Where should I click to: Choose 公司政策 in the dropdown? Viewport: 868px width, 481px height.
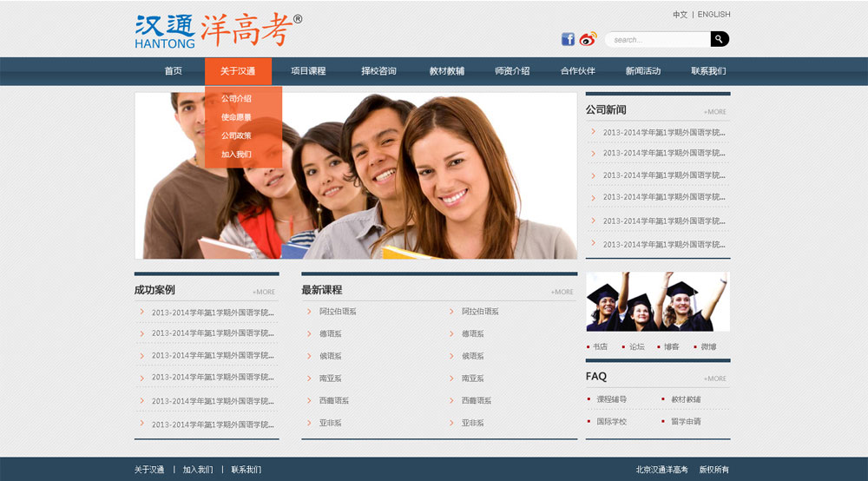coord(236,135)
